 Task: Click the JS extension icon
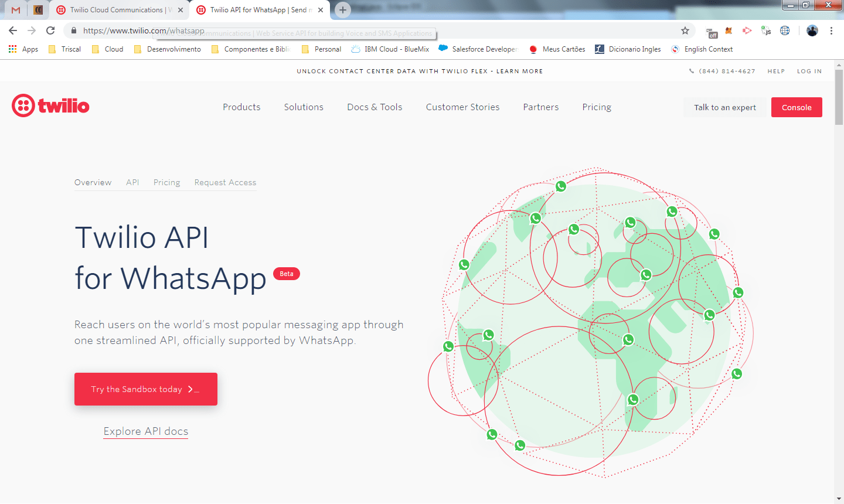766,30
